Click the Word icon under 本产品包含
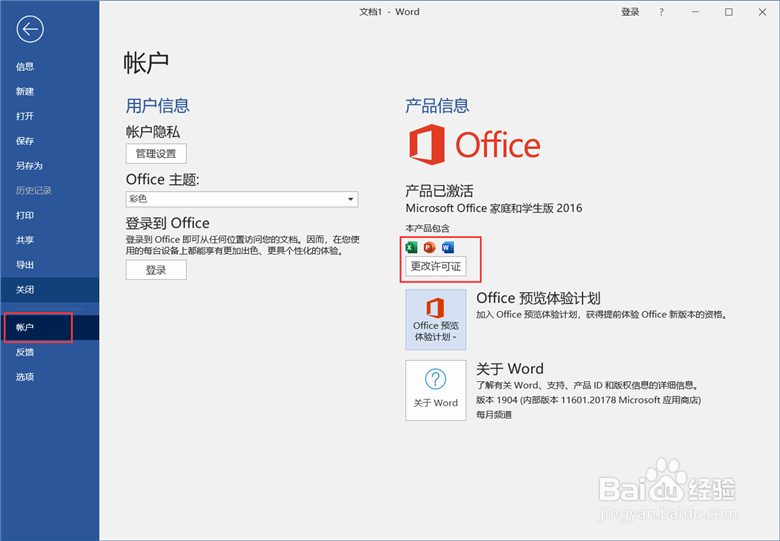 pos(448,247)
